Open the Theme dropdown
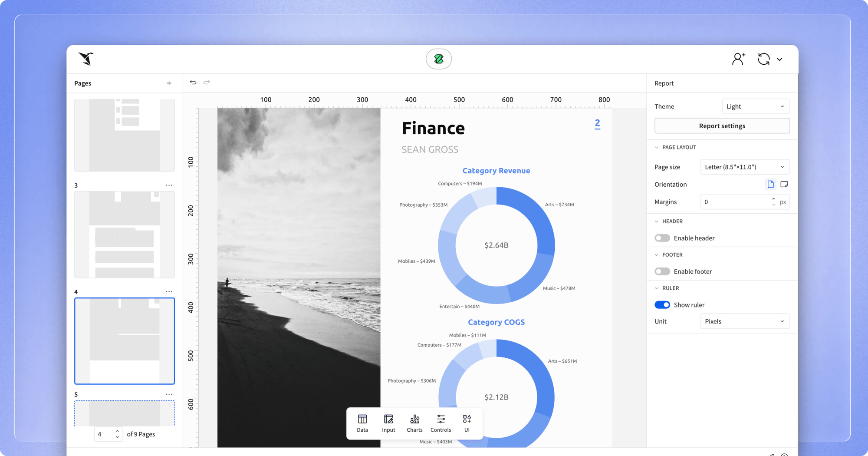This screenshot has width=868, height=456. click(x=756, y=106)
